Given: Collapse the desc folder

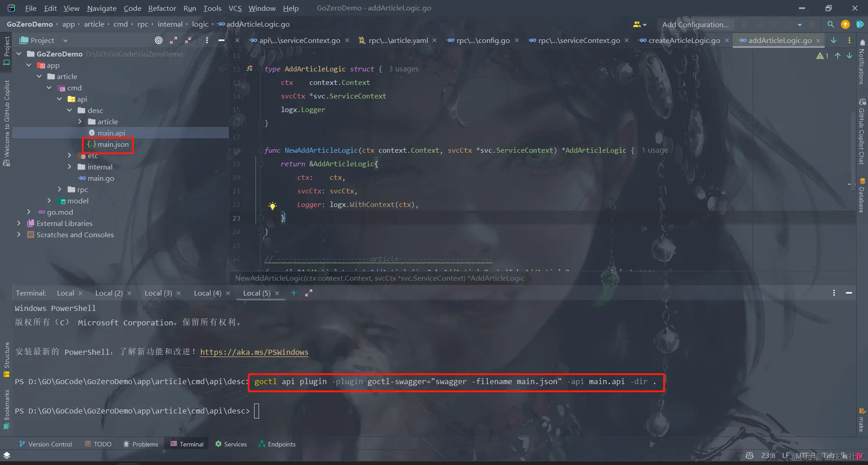Looking at the screenshot, I should pyautogui.click(x=69, y=110).
